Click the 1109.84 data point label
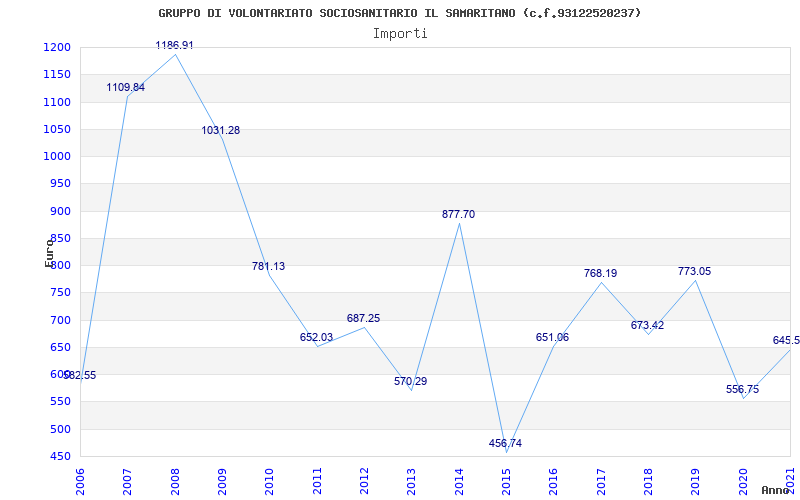The width and height of the screenshot is (800, 500). click(126, 88)
